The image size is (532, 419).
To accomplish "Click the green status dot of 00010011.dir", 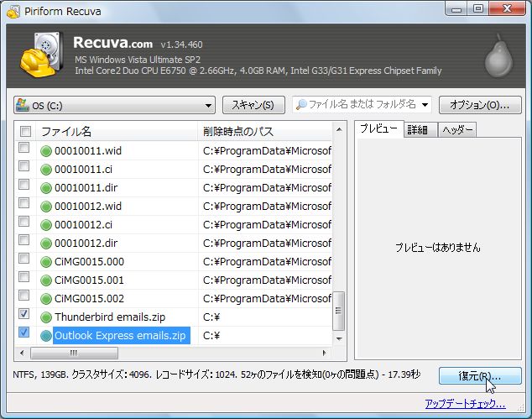I will (x=46, y=188).
